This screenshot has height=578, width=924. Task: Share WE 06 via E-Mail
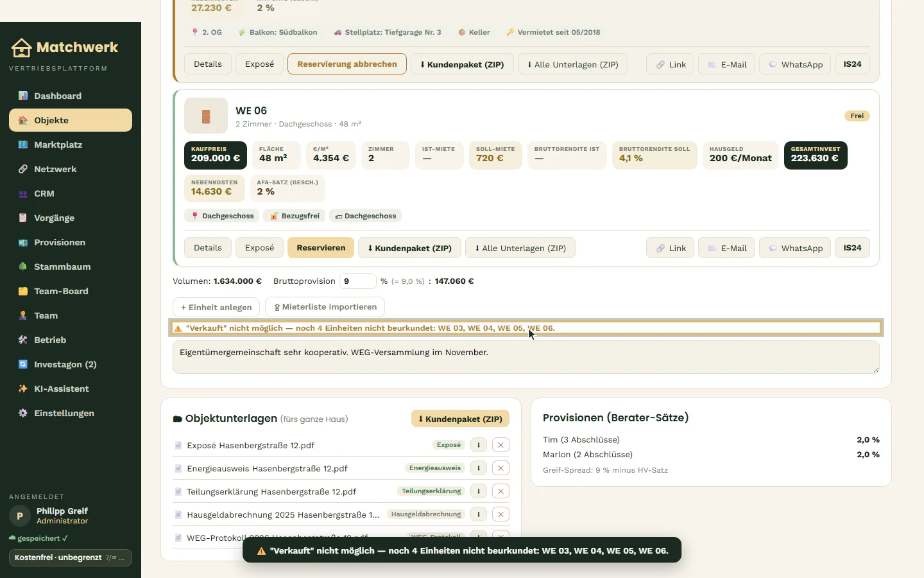click(x=726, y=248)
